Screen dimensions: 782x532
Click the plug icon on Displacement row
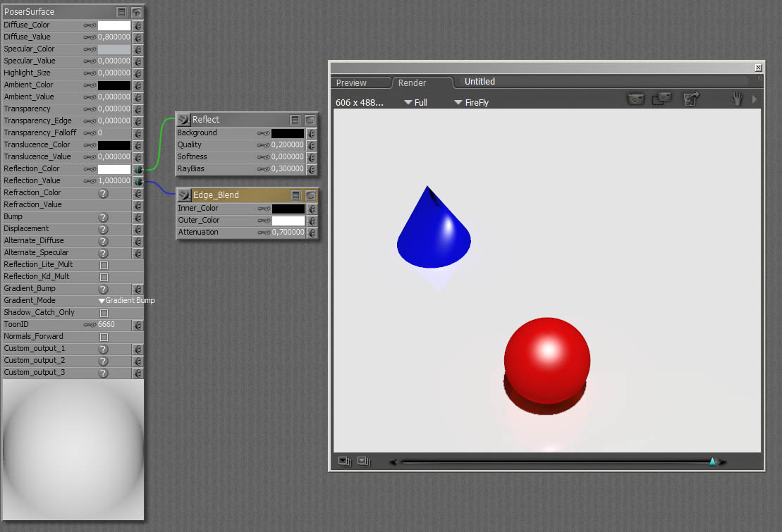[x=138, y=229]
